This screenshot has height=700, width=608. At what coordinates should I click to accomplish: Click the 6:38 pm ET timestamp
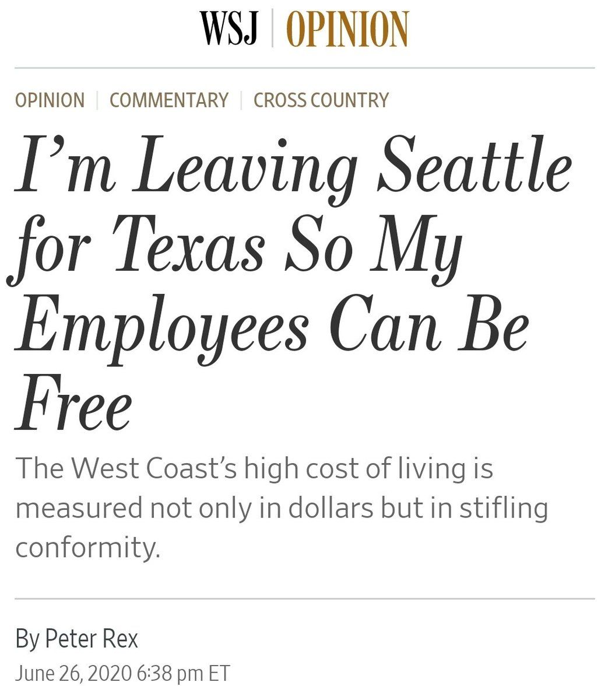click(x=183, y=673)
